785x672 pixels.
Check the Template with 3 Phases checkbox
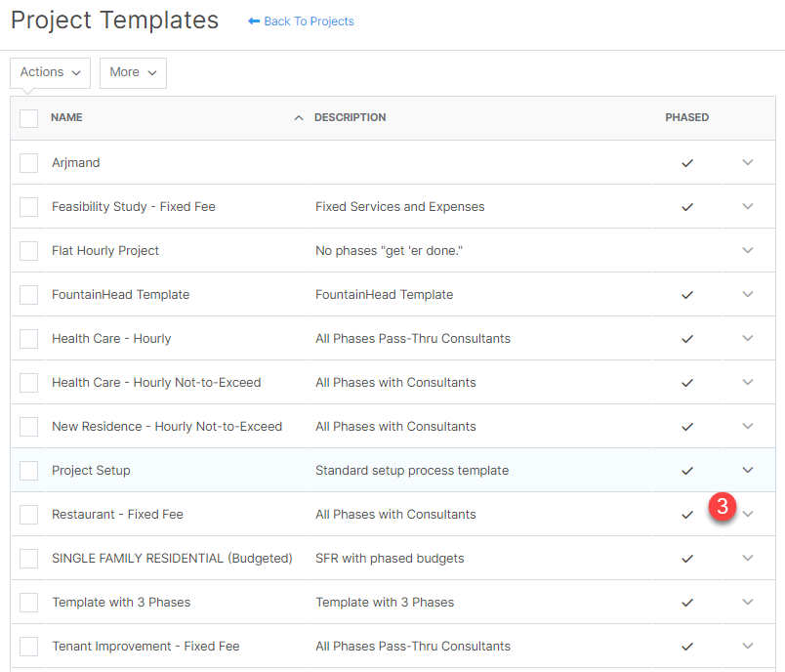(x=28, y=603)
